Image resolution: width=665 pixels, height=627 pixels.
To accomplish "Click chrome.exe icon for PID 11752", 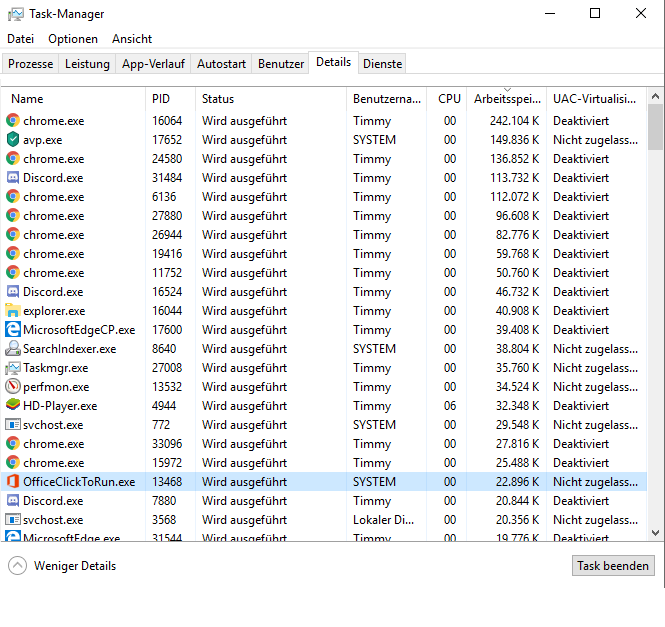I will [13, 272].
